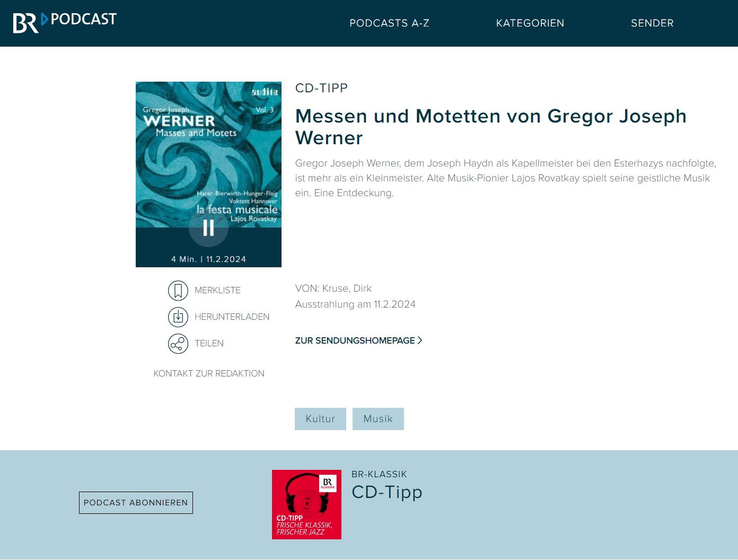Click the CD-Tipp red podcast thumbnail
The width and height of the screenshot is (738, 560).
pos(306,504)
